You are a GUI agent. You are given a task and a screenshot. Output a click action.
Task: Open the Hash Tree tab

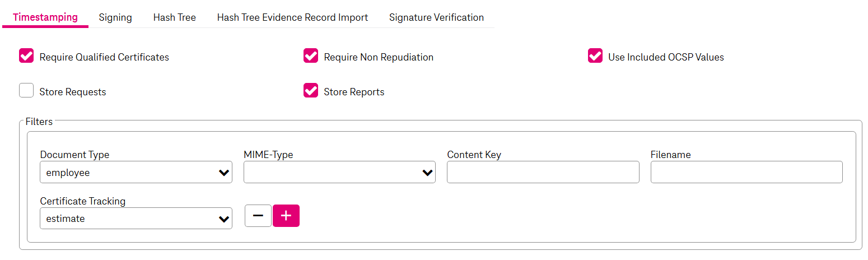(175, 17)
